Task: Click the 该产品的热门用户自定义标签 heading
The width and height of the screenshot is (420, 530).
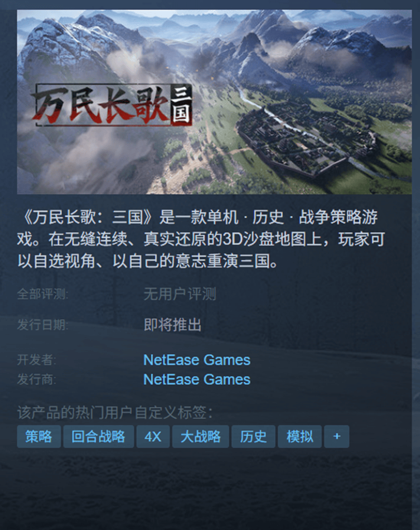Action: point(115,412)
